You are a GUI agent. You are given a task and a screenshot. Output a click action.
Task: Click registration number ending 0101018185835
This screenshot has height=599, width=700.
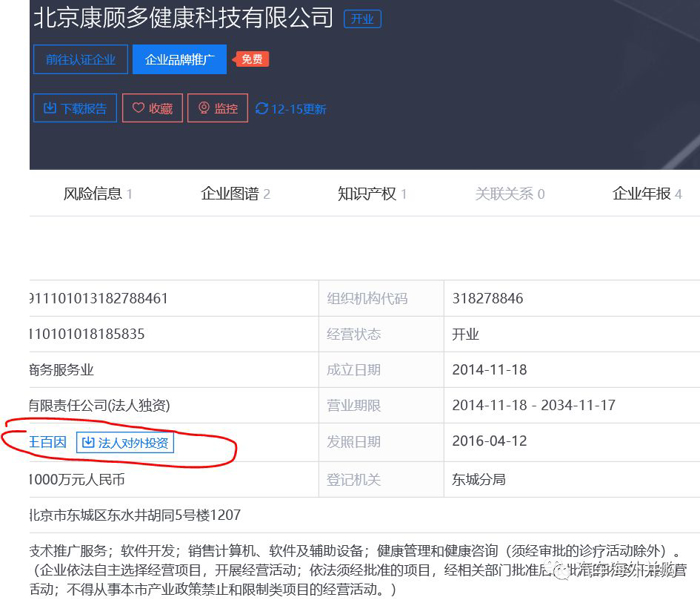(87, 334)
